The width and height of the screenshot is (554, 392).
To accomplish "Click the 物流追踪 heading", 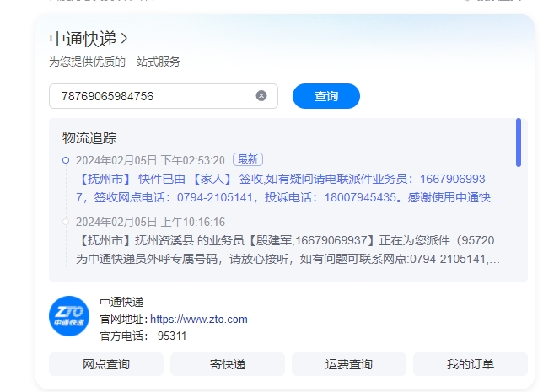I will click(89, 138).
